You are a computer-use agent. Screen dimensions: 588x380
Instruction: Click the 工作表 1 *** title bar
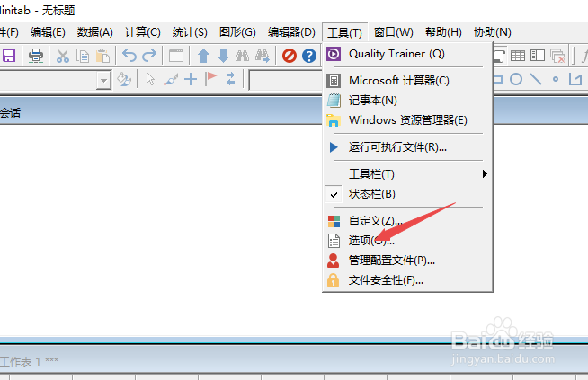(294, 361)
